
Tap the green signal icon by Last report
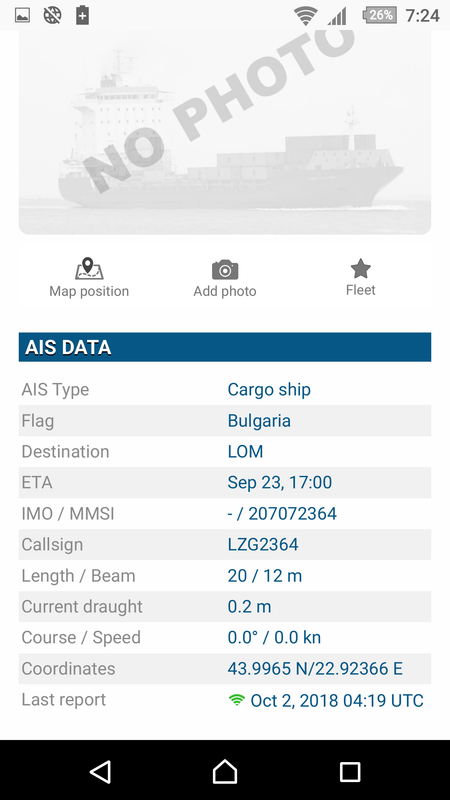pos(236,700)
